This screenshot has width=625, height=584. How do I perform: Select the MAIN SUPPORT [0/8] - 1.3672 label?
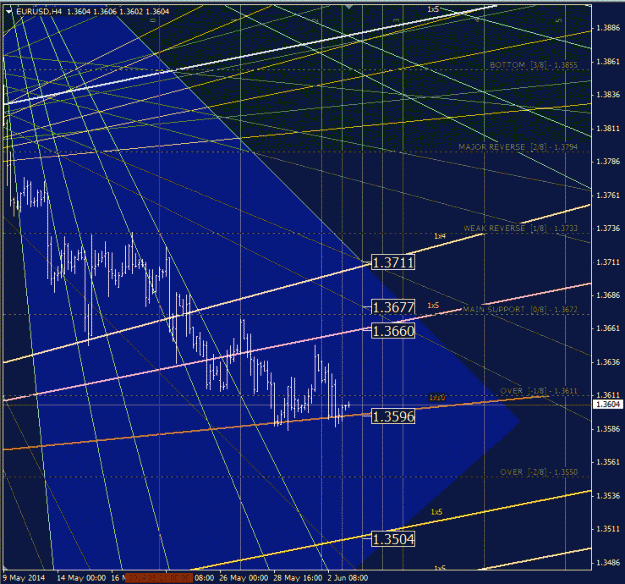[x=520, y=309]
